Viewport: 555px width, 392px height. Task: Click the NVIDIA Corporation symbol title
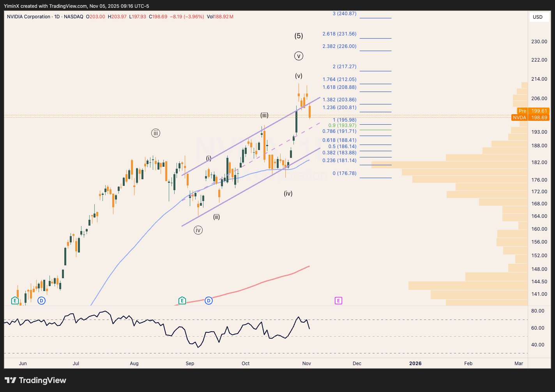pos(29,17)
